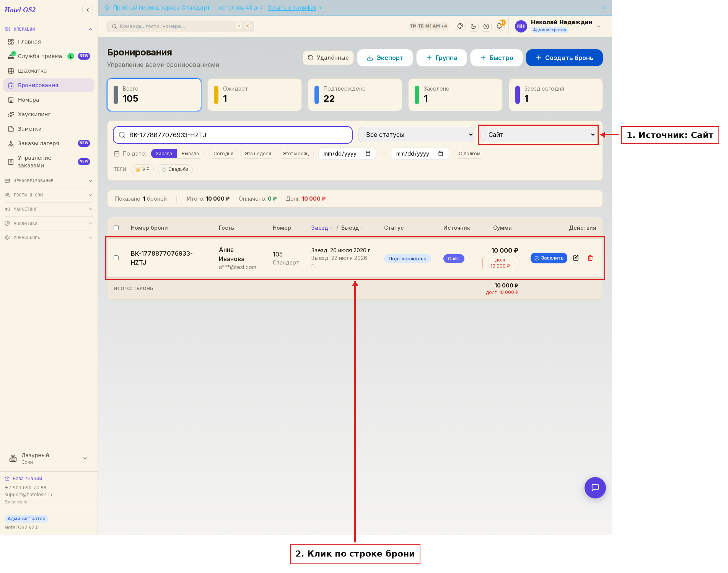Click Создать бронь button
The width and height of the screenshot is (728, 573).
(564, 58)
